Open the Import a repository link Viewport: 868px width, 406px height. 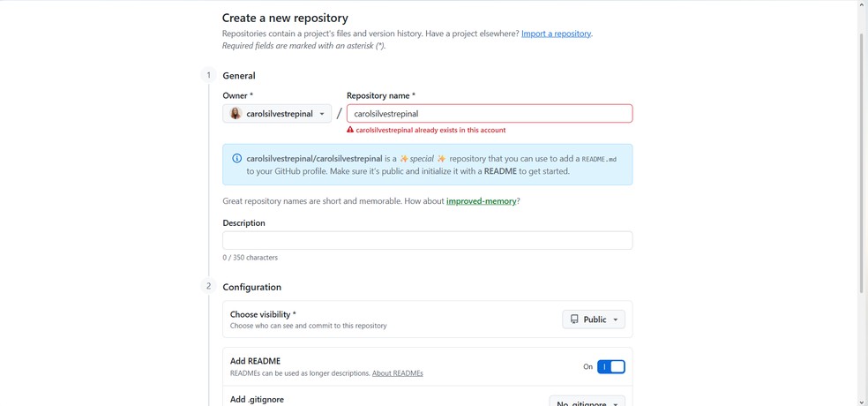[557, 34]
